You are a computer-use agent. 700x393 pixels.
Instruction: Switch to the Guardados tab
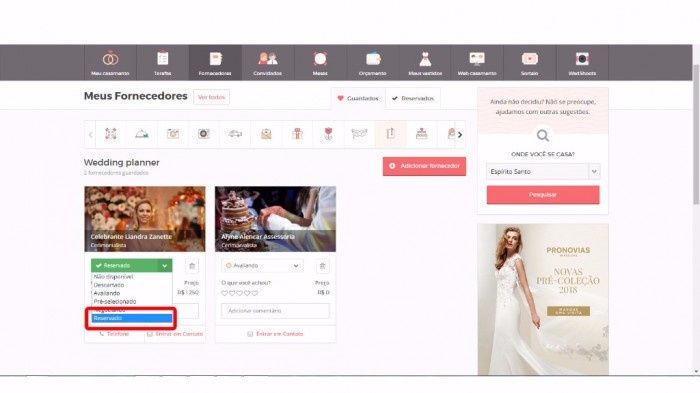(x=358, y=98)
